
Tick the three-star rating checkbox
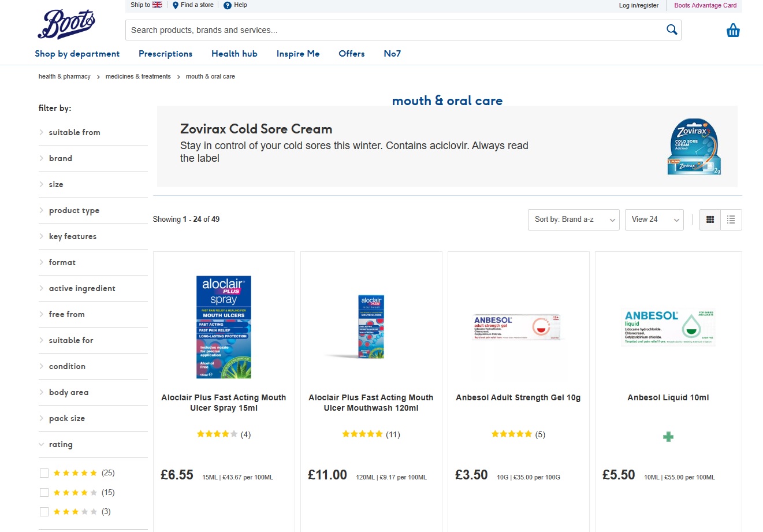click(44, 512)
